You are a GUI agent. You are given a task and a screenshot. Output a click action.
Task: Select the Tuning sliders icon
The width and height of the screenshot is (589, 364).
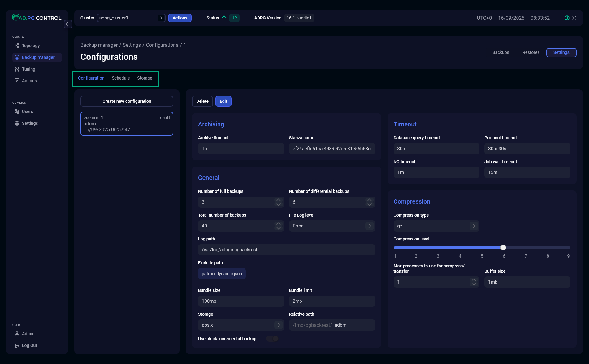click(x=17, y=69)
